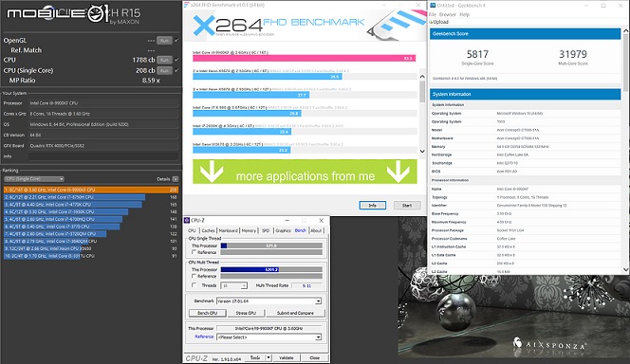
Task: Open the Reference Please Select dropdown
Action: (269, 337)
